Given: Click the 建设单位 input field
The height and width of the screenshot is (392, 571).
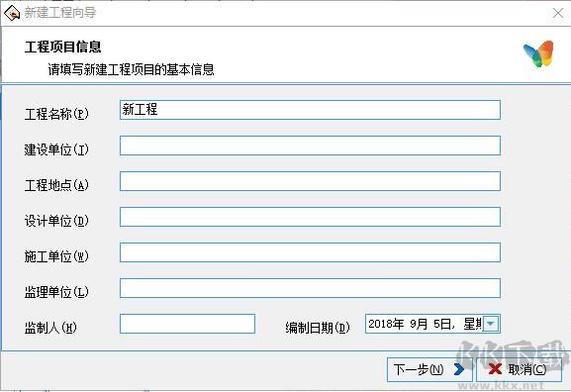Looking at the screenshot, I should (x=310, y=146).
